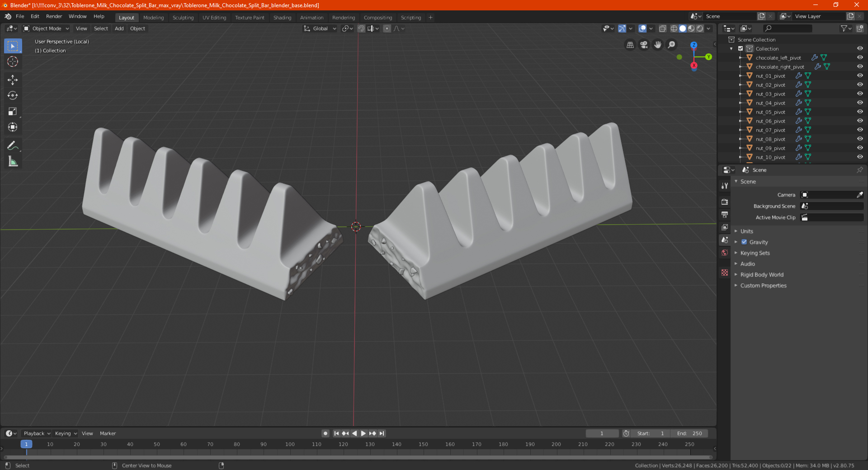Open the File menu
Screen dimensions: 868x470
click(x=20, y=16)
